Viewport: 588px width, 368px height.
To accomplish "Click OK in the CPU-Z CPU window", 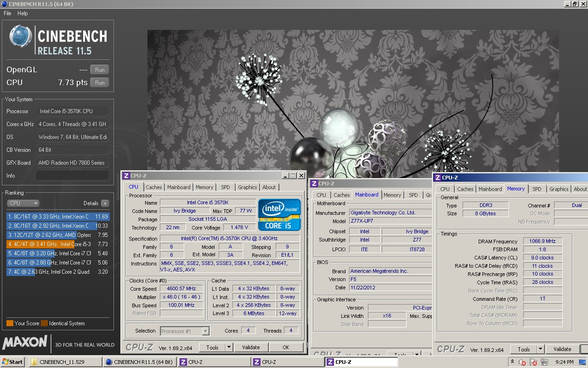I will pos(286,348).
